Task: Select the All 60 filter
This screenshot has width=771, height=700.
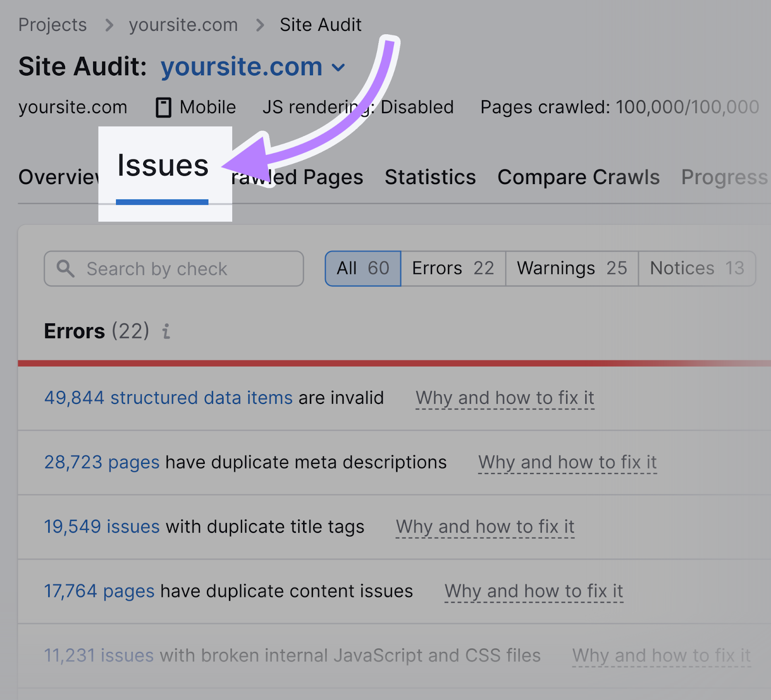Action: 363,268
